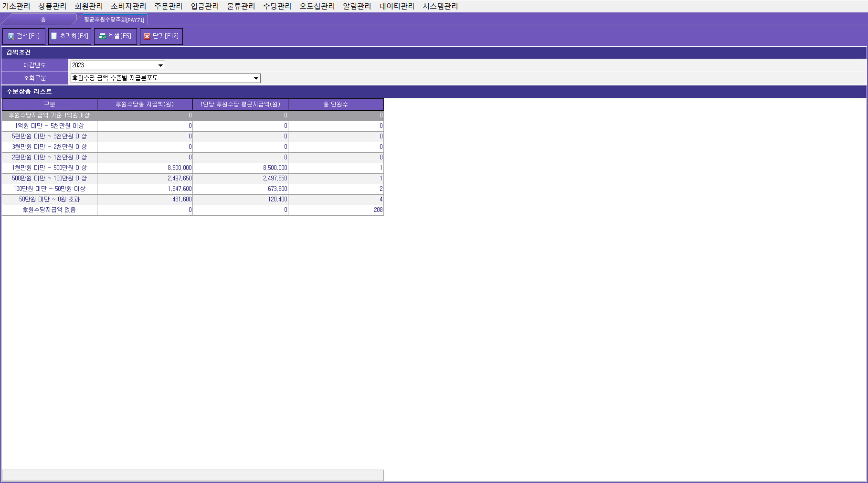Click the 초기화[F4] reset button
Screen dimensions: 868x483
point(70,36)
